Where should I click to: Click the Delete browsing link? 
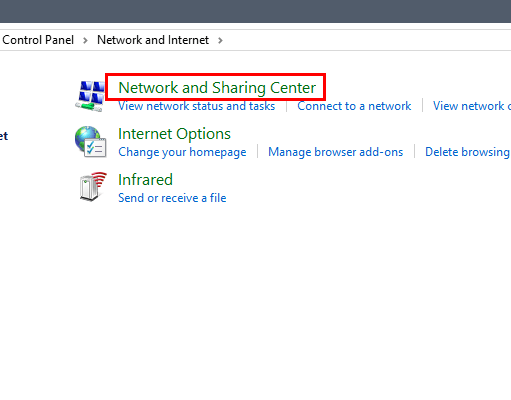click(468, 152)
